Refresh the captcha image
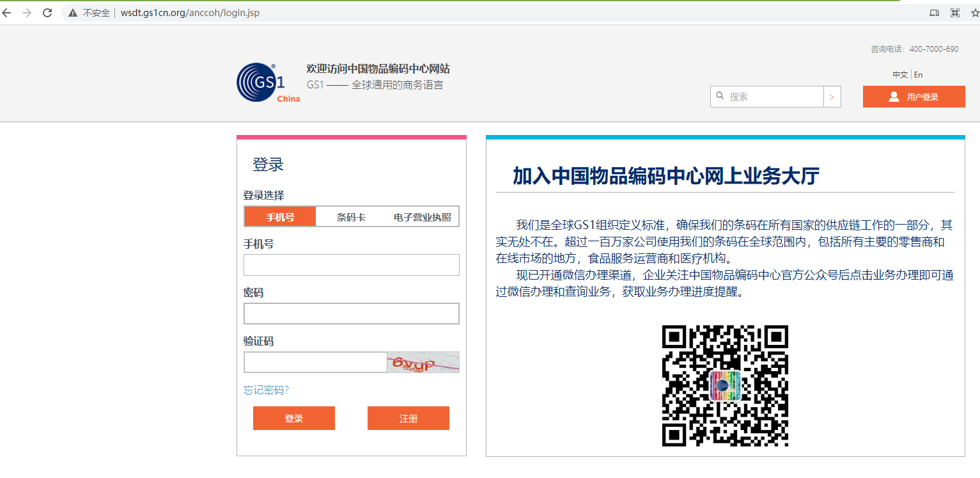Screen dimensions: 980x478 tap(423, 362)
